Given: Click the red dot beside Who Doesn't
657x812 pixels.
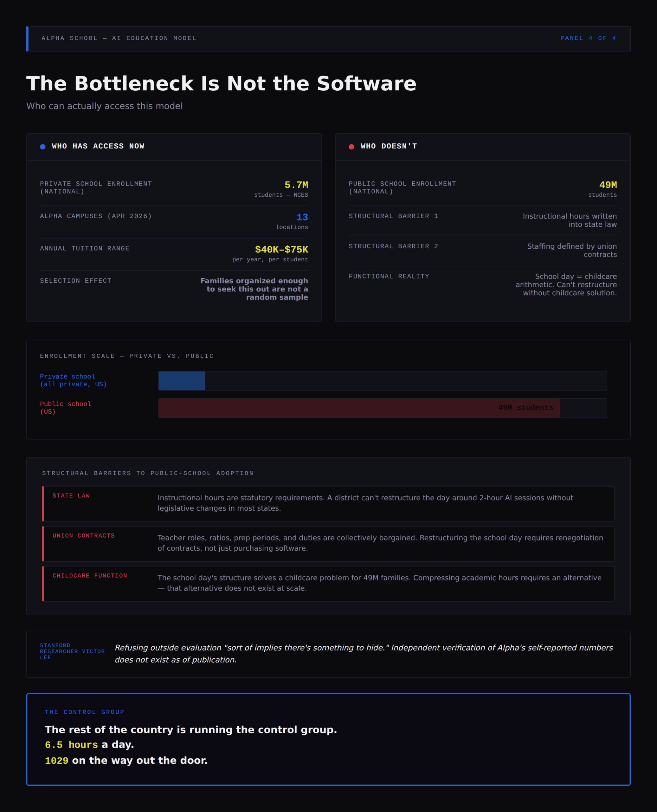Looking at the screenshot, I should pos(351,147).
